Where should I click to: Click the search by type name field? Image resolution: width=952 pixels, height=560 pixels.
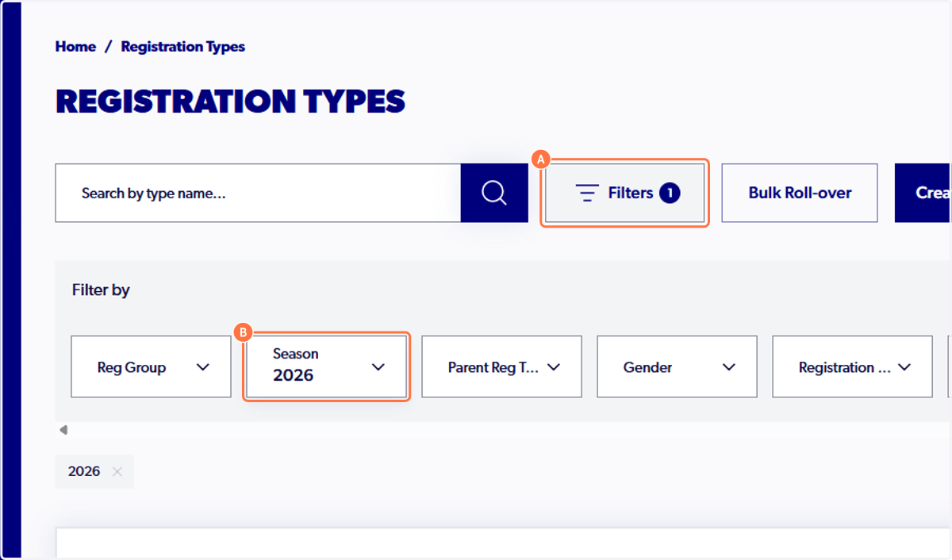[258, 193]
